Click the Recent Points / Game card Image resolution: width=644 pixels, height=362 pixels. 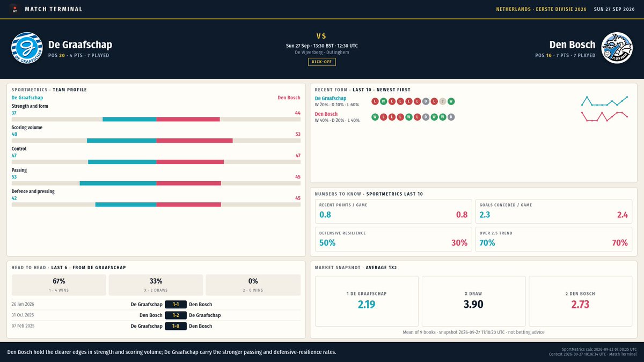(393, 211)
